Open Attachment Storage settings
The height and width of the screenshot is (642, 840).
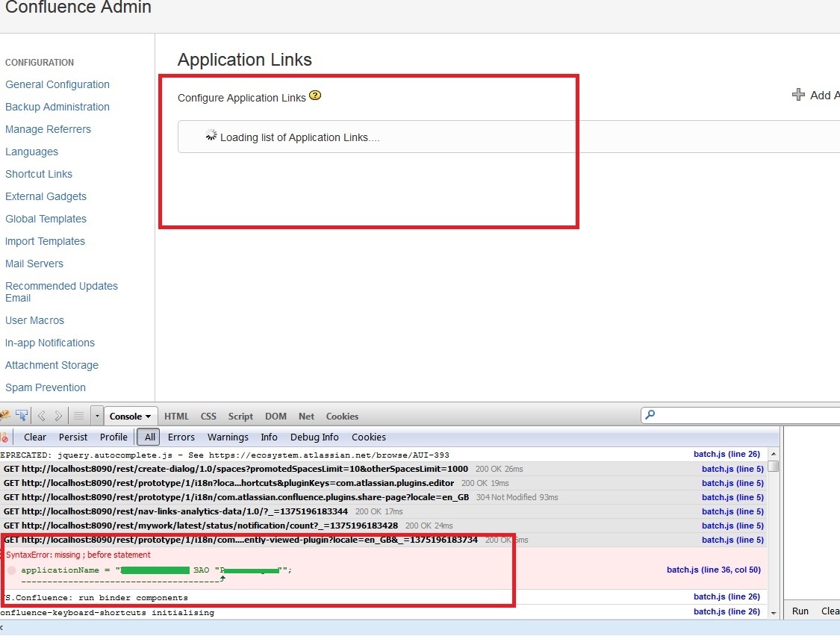pyautogui.click(x=52, y=366)
